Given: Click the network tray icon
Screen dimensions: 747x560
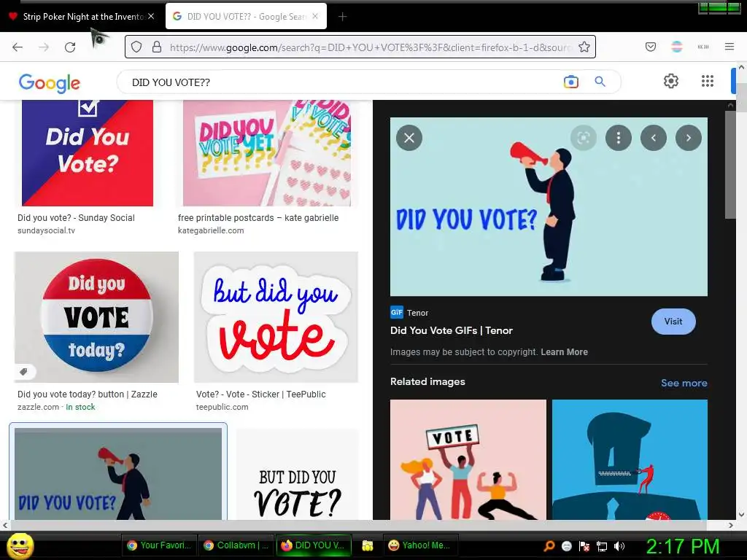Looking at the screenshot, I should [602, 546].
